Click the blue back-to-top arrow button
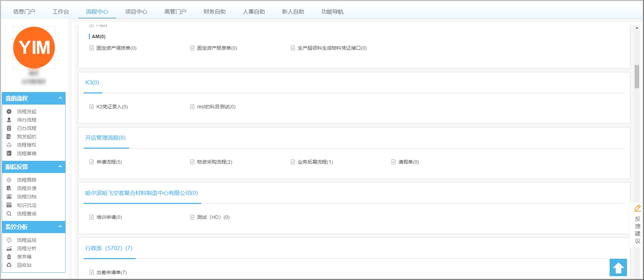644x280 pixels. (x=618, y=267)
